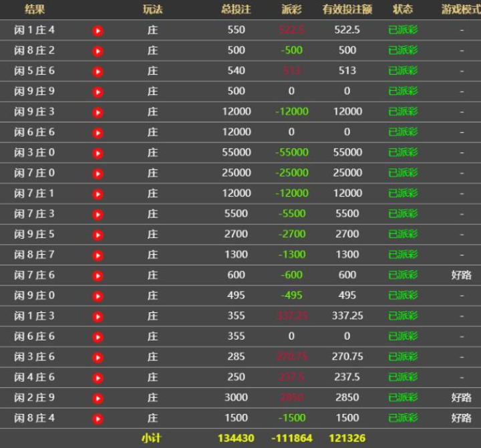481x448 pixels.
Task: Open replay for the 闲9庄9 round
Action: point(98,92)
